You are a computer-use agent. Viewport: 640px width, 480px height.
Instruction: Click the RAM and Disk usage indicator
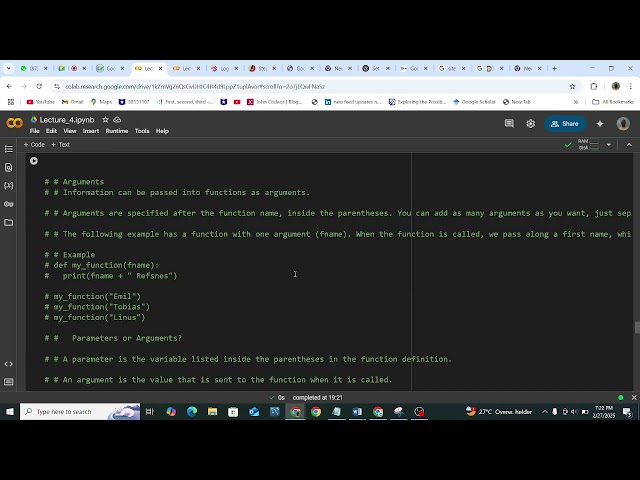click(x=588, y=144)
